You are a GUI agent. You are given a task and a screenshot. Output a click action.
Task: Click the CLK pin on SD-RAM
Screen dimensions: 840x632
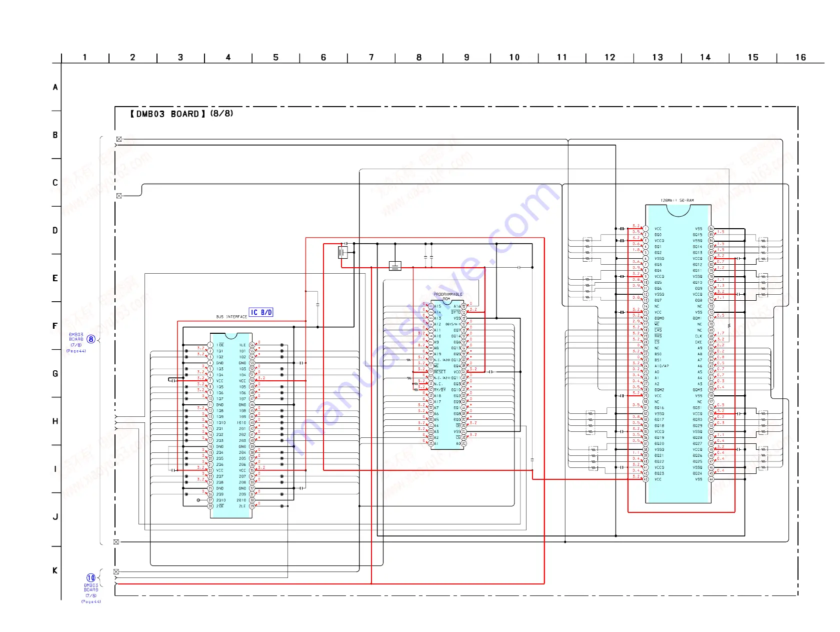click(698, 336)
